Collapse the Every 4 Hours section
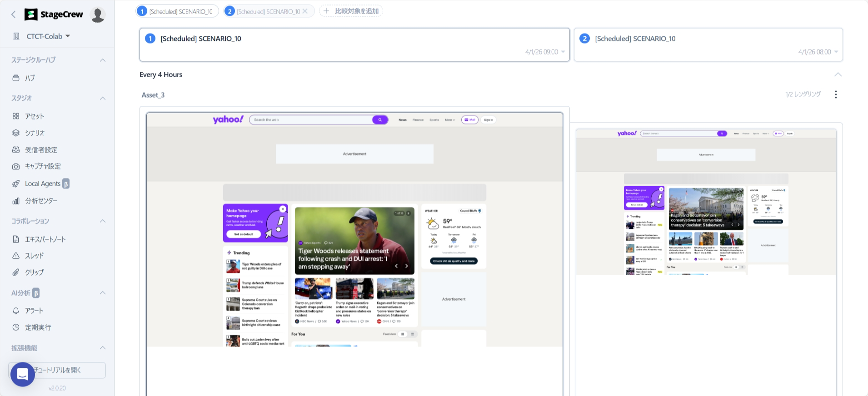Viewport: 868px width, 396px height. pos(838,74)
